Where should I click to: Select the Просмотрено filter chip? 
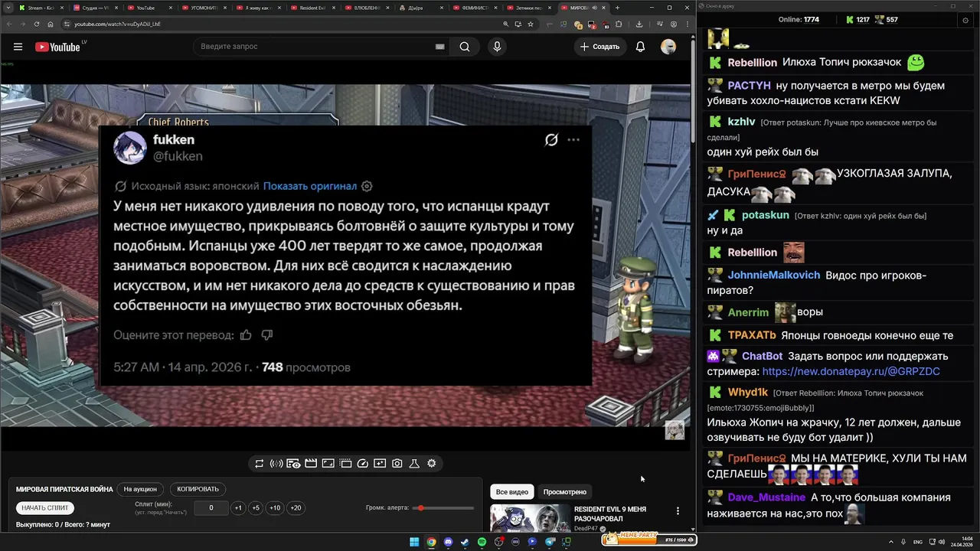tap(565, 492)
